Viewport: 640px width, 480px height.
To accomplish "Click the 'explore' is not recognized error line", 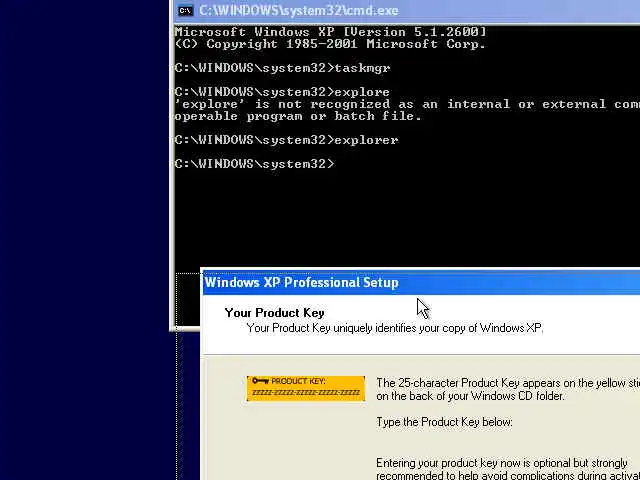I will 407,104.
